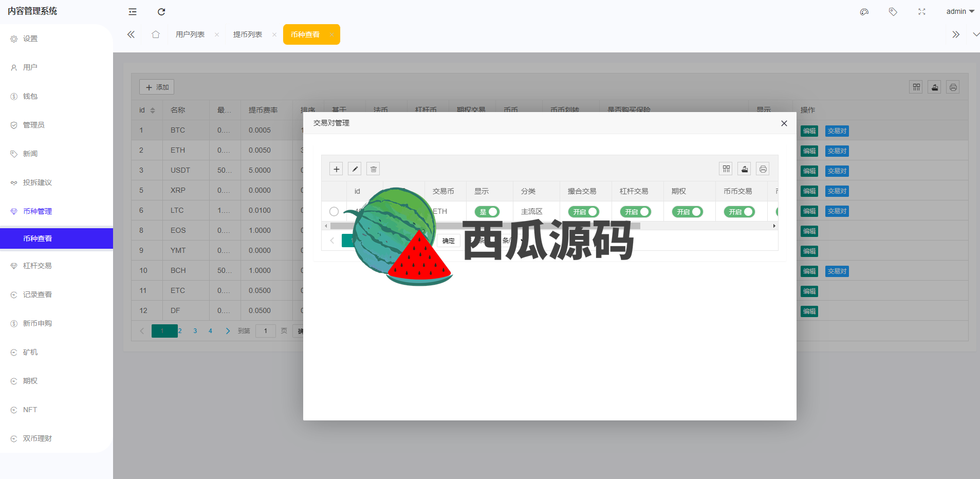This screenshot has height=479, width=980.
Task: Click the 添加 button in background table
Action: (x=157, y=87)
